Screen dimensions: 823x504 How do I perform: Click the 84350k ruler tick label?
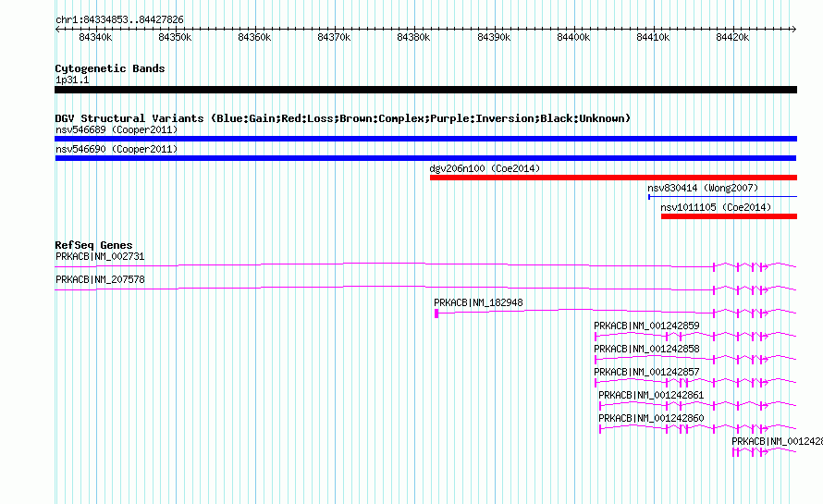point(175,37)
